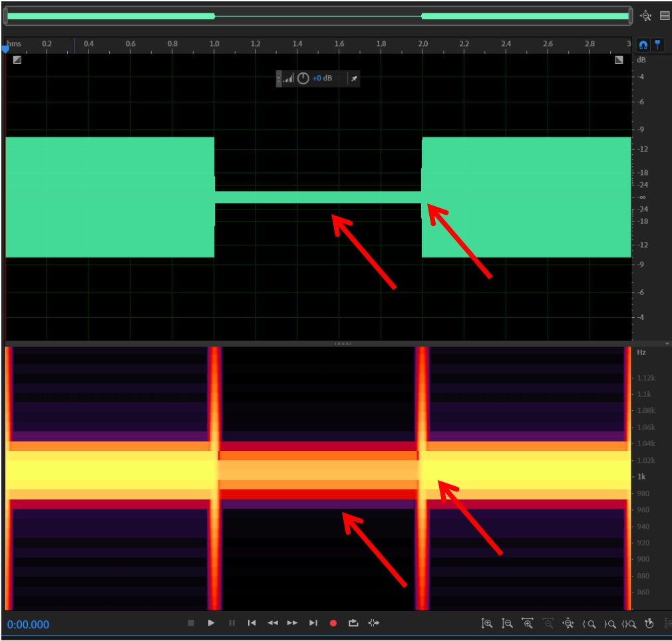Click the red Record button
Screen dimensions: 672x641
coord(333,623)
